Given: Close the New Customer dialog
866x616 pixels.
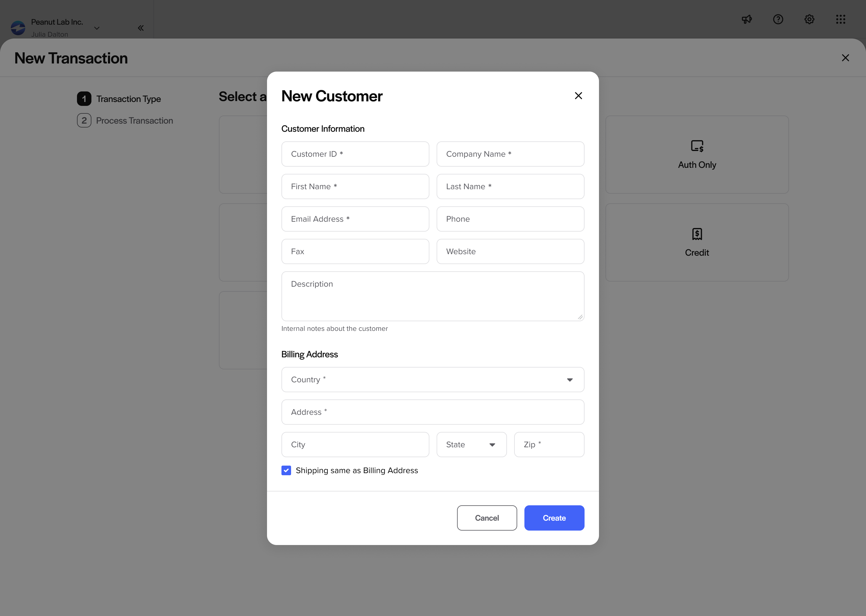Looking at the screenshot, I should (x=578, y=96).
